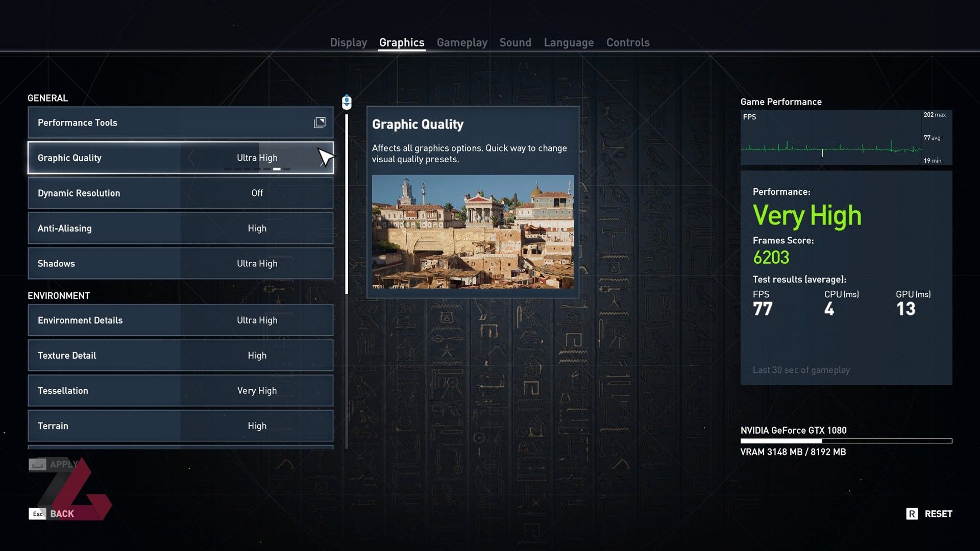
Task: Select the Controls settings tab
Action: tap(627, 42)
